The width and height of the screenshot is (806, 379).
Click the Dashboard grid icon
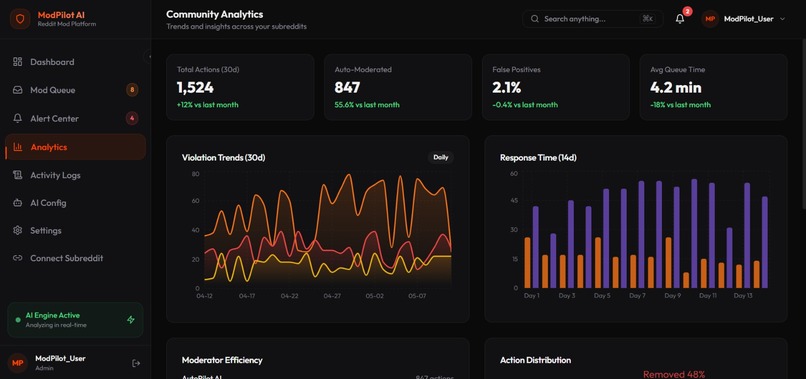pos(17,62)
